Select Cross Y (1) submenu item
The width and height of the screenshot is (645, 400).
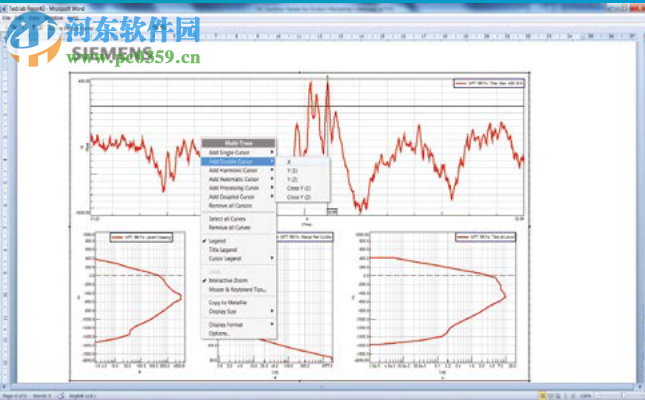point(302,188)
